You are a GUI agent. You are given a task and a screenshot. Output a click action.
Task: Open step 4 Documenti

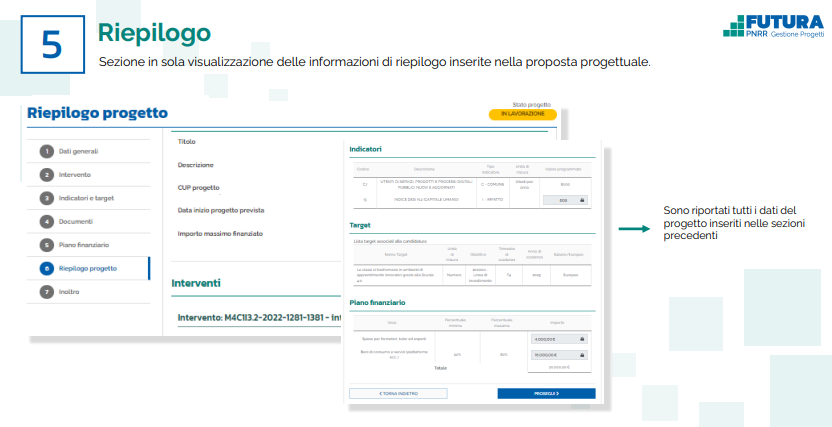(x=88, y=221)
